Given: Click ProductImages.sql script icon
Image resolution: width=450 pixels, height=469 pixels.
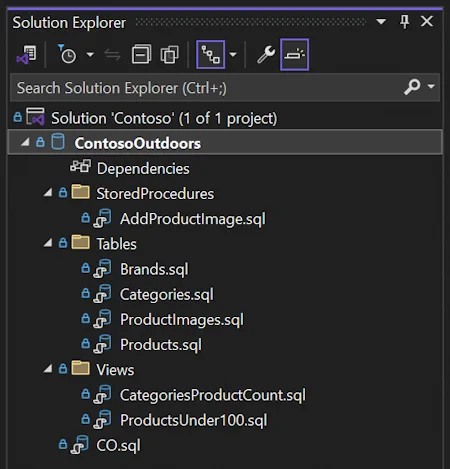Looking at the screenshot, I should pos(102,319).
